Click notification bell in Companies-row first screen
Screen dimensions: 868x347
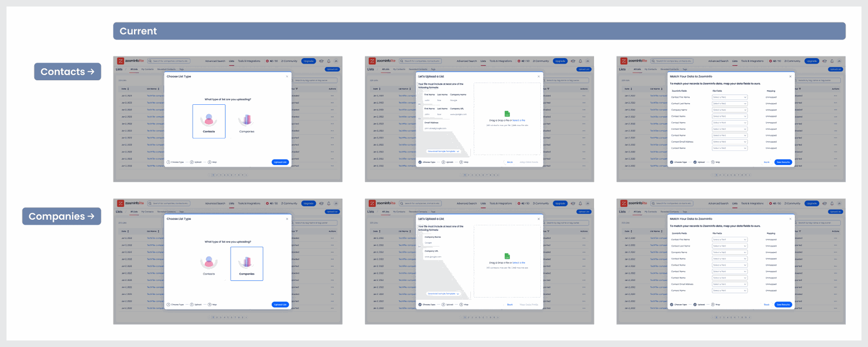point(329,204)
